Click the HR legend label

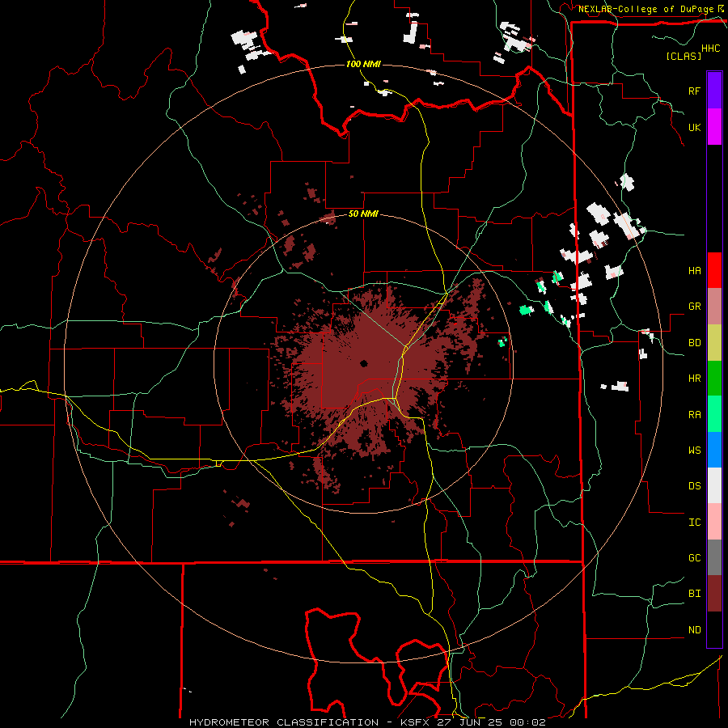tap(695, 379)
